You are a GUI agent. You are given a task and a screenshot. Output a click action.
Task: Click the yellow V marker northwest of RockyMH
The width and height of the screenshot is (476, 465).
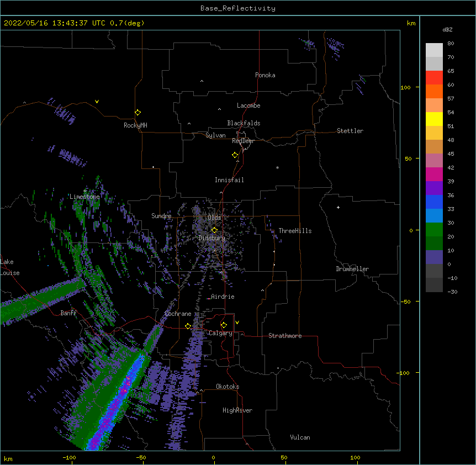(x=97, y=102)
